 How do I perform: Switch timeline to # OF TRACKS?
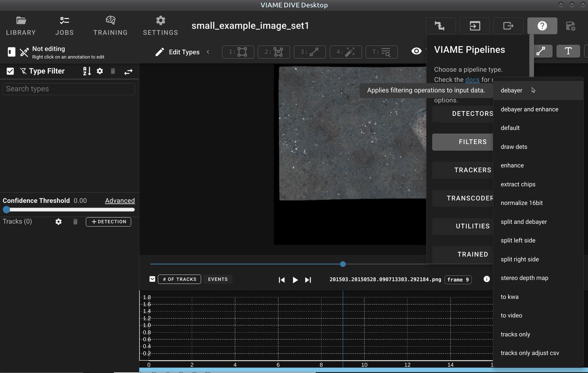179,279
